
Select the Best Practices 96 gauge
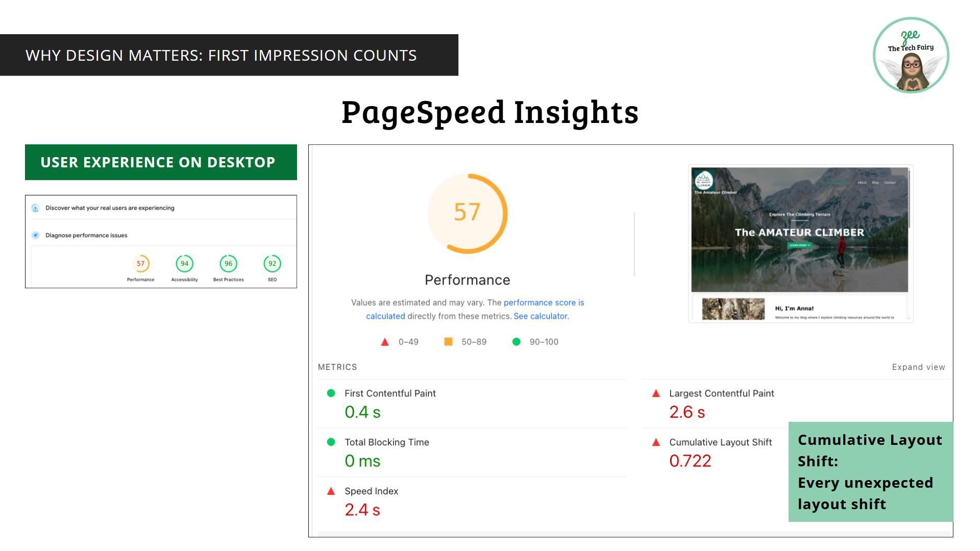[x=228, y=264]
